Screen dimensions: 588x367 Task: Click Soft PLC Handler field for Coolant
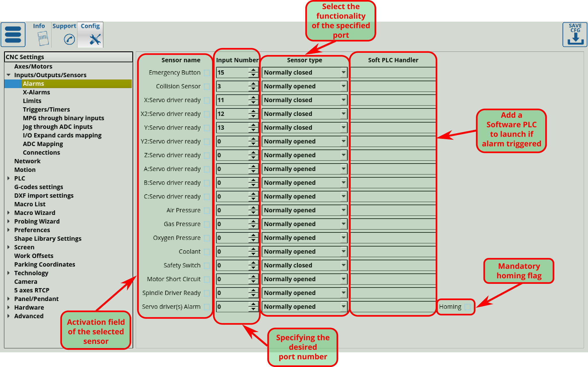(393, 252)
